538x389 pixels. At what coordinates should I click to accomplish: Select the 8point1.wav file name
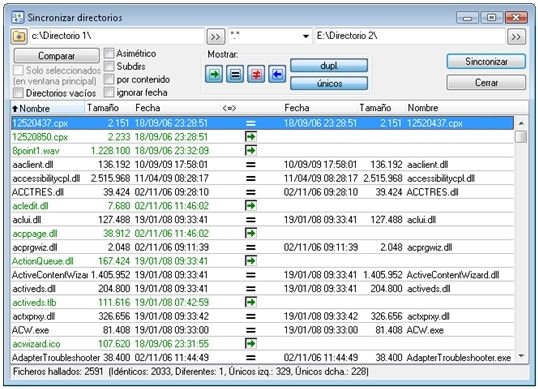click(36, 151)
